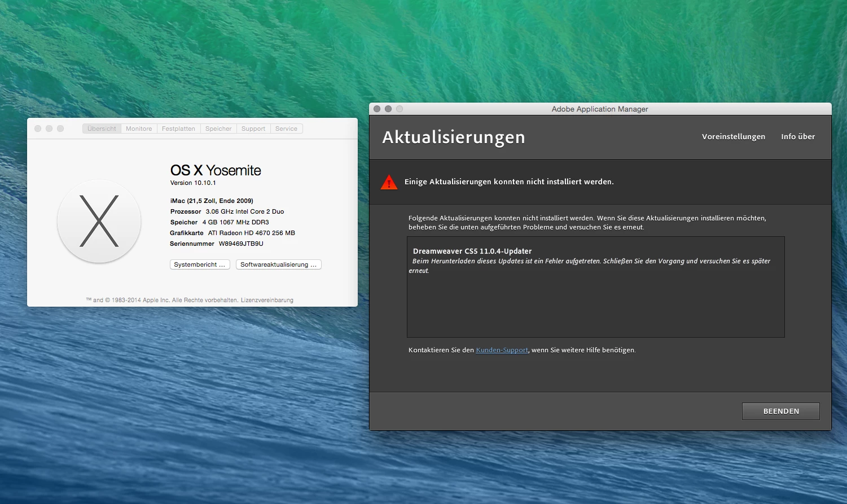Open the Monitore tab
847x504 pixels.
(139, 129)
